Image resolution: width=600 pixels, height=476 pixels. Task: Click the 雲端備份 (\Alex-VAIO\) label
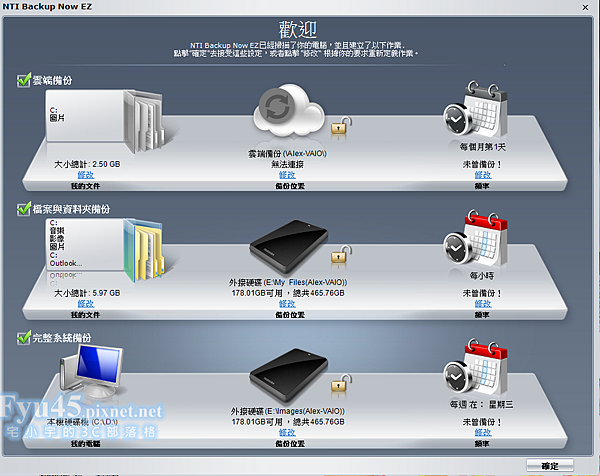coord(287,154)
